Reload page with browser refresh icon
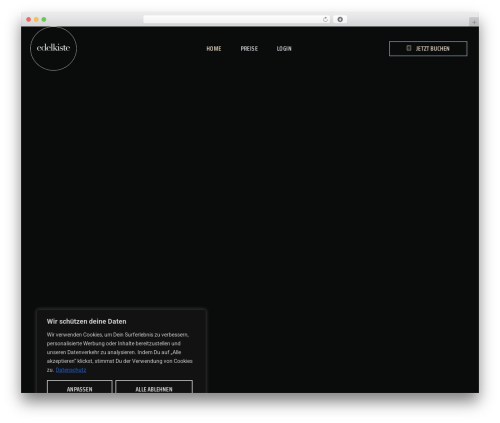 coord(325,19)
